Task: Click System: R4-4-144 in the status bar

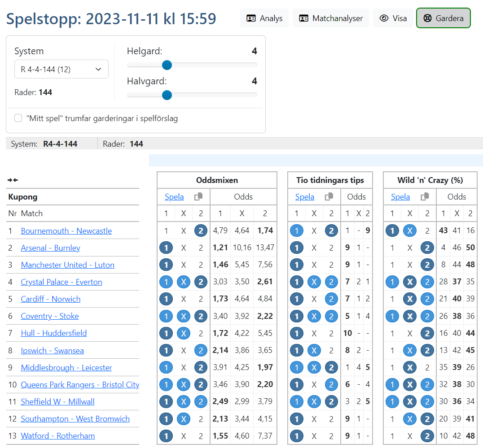Action: pos(44,144)
